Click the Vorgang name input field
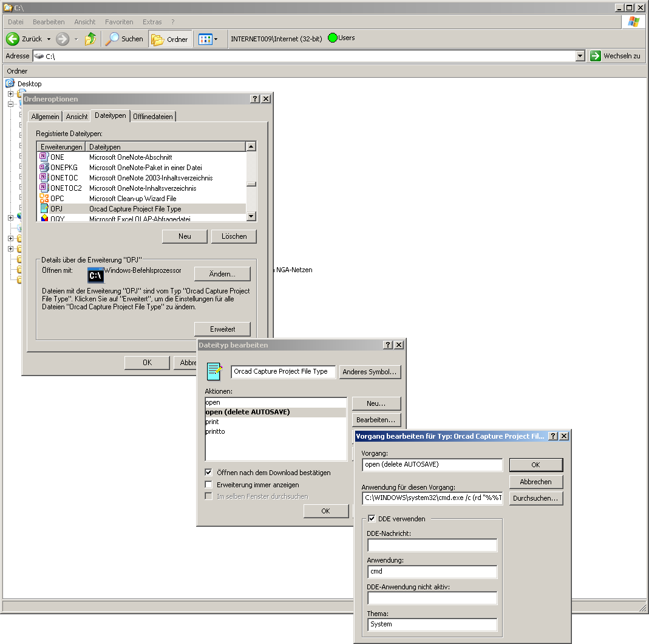The height and width of the screenshot is (644, 649). 432,465
